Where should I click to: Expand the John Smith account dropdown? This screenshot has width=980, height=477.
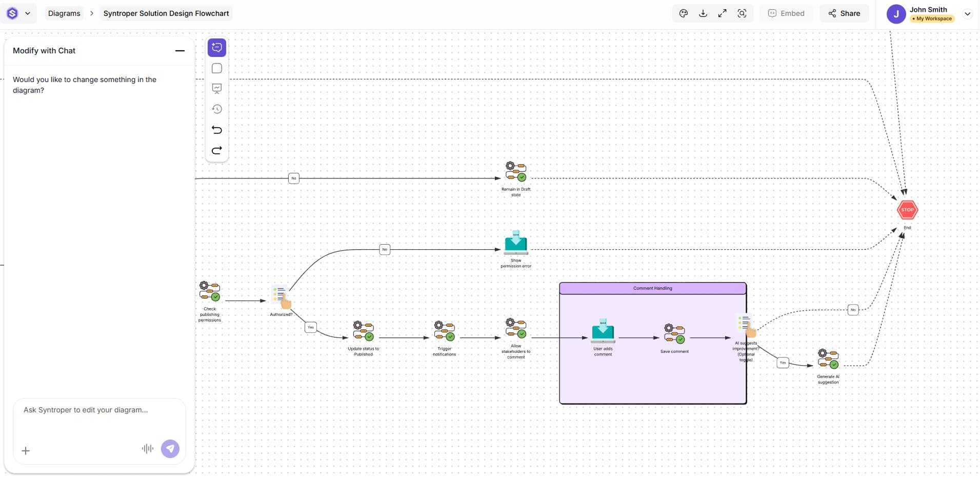967,14
